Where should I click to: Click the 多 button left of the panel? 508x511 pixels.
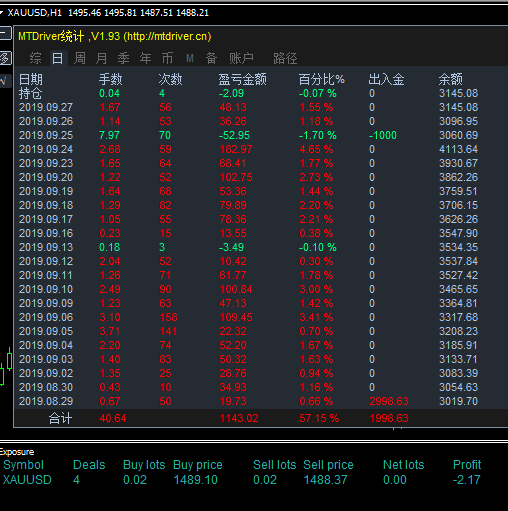[6, 58]
